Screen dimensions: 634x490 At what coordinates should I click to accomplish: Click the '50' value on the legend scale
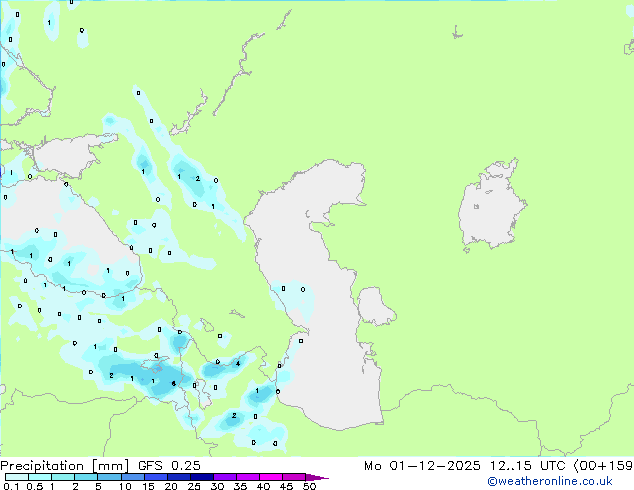[x=309, y=486]
